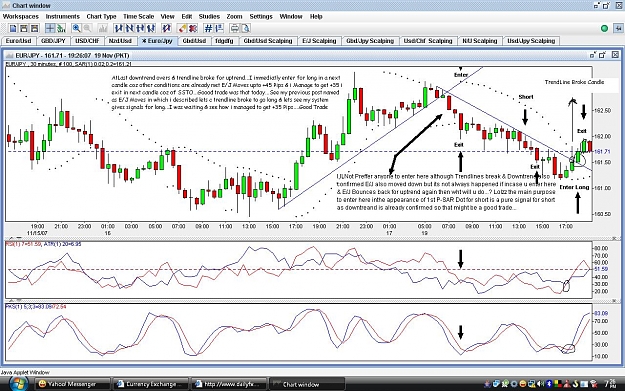625x391 pixels.
Task: Open print preview icon
Action: pos(245,28)
